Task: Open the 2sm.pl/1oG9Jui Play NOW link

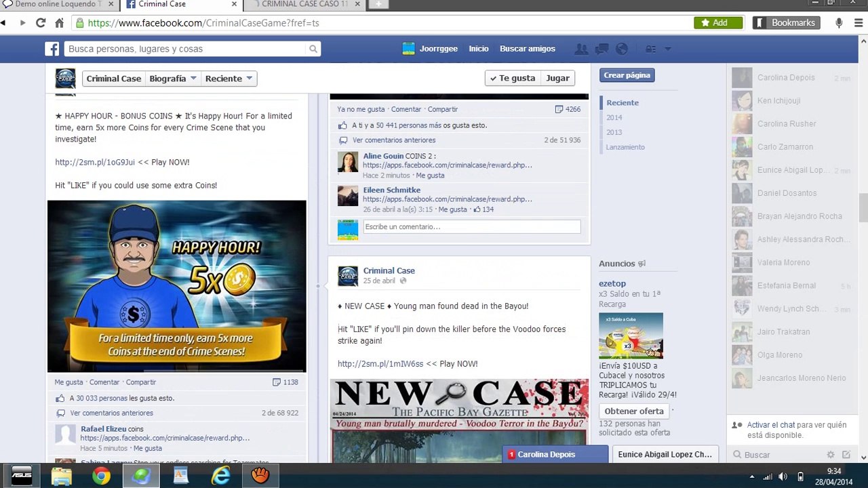Action: (95, 163)
